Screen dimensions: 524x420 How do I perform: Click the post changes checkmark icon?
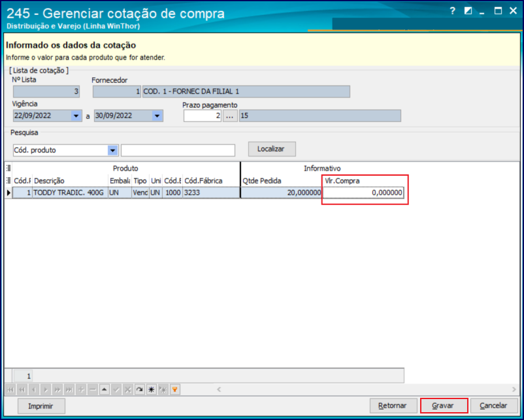(x=116, y=389)
